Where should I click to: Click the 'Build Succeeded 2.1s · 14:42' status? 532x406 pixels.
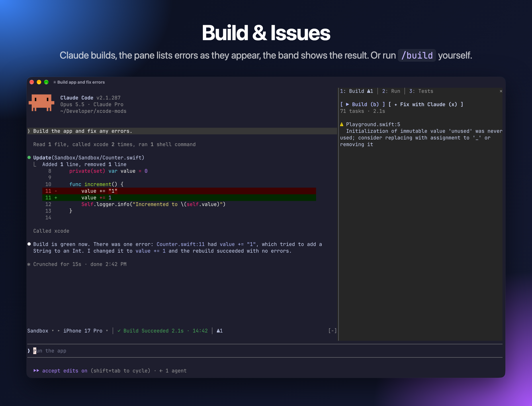tap(162, 331)
